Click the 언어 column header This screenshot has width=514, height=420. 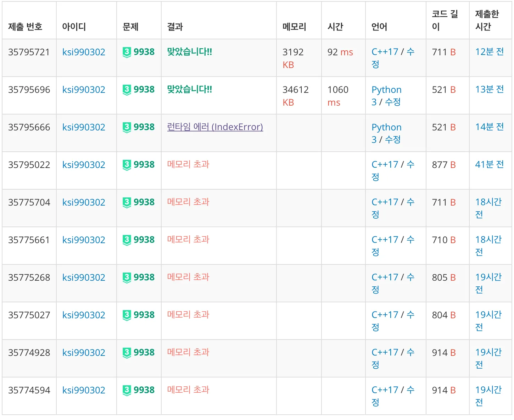click(379, 27)
